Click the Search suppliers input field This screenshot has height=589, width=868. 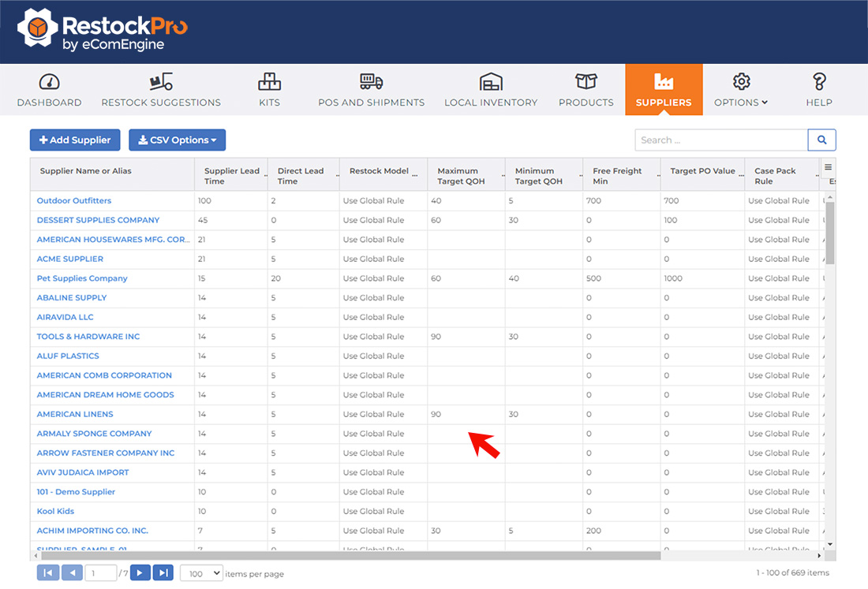point(720,140)
